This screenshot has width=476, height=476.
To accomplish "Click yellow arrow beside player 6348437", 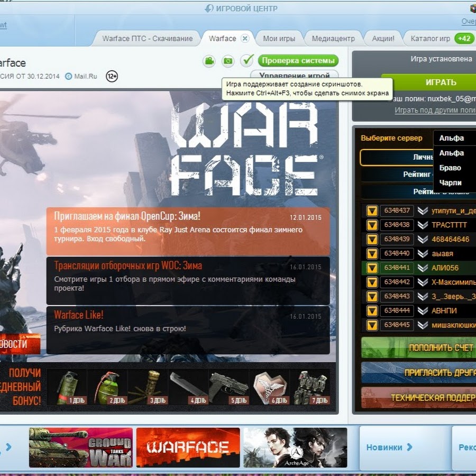I will (x=372, y=210).
